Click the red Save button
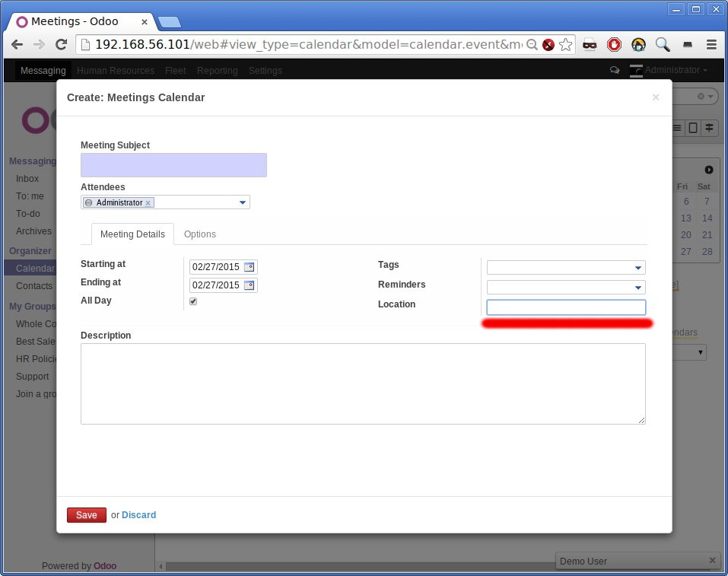 pos(87,515)
